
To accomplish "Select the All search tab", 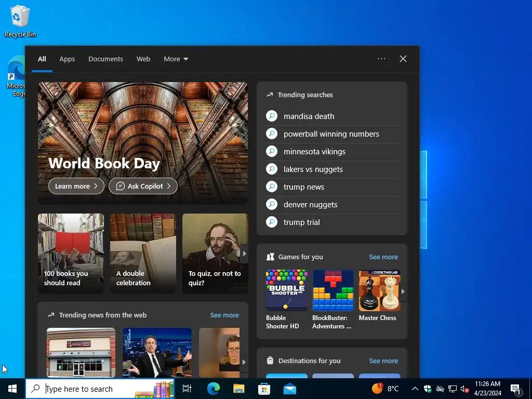I will coord(42,59).
